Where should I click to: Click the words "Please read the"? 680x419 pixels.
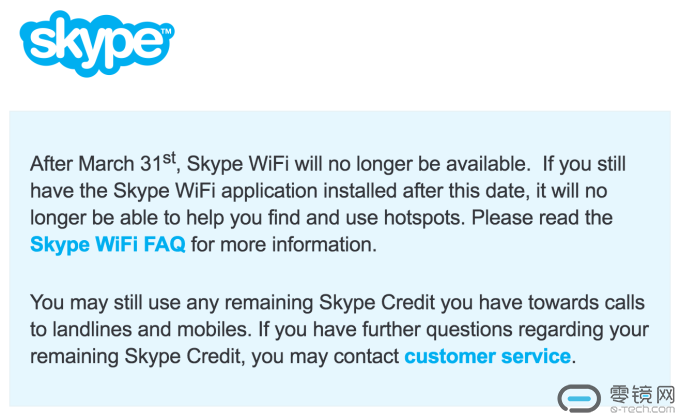[557, 217]
